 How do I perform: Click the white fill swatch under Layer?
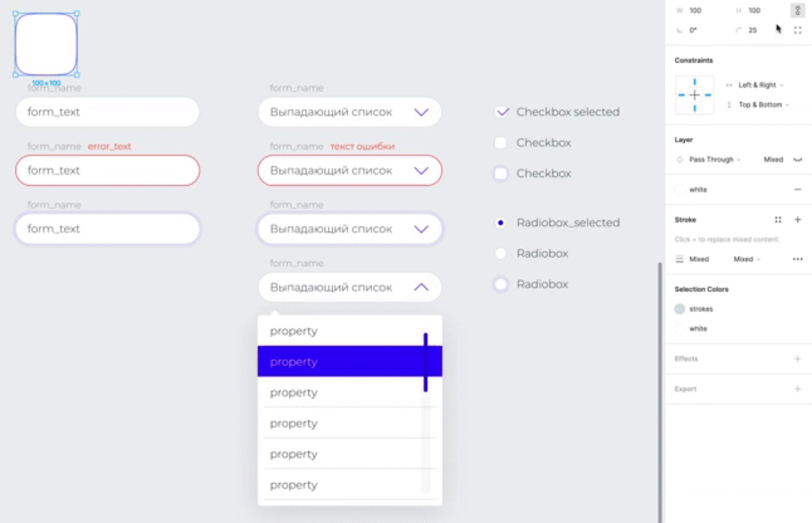[x=680, y=190]
